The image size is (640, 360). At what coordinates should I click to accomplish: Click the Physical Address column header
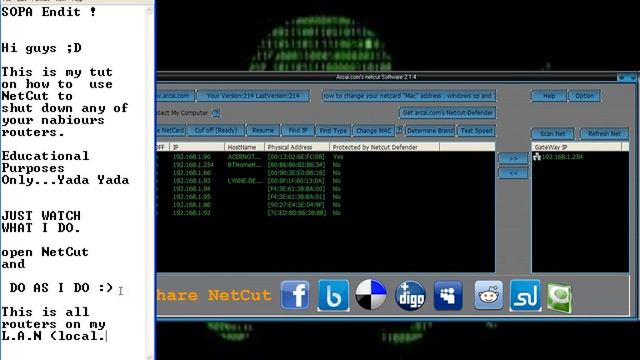point(297,147)
